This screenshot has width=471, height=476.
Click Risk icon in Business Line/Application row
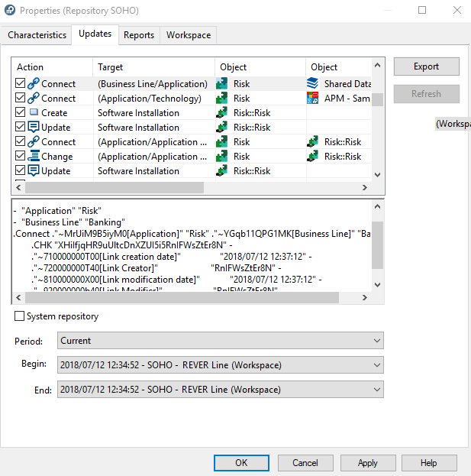pos(221,84)
